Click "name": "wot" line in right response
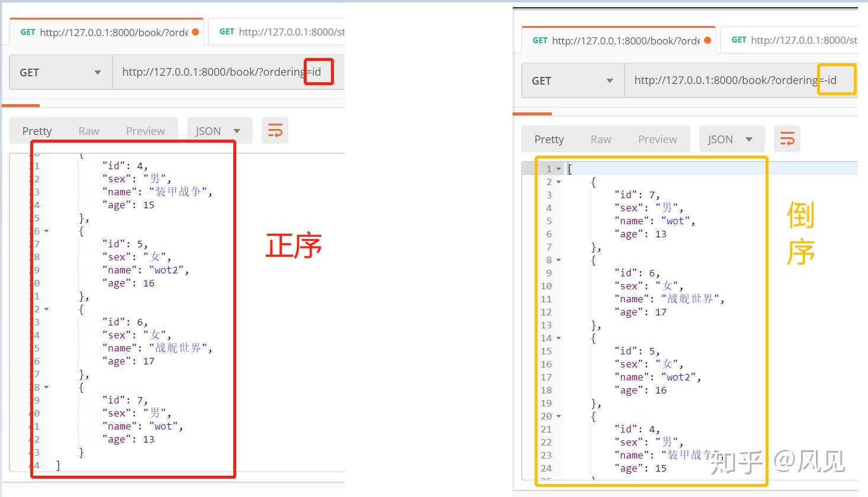This screenshot has height=497, width=868. pyautogui.click(x=655, y=221)
